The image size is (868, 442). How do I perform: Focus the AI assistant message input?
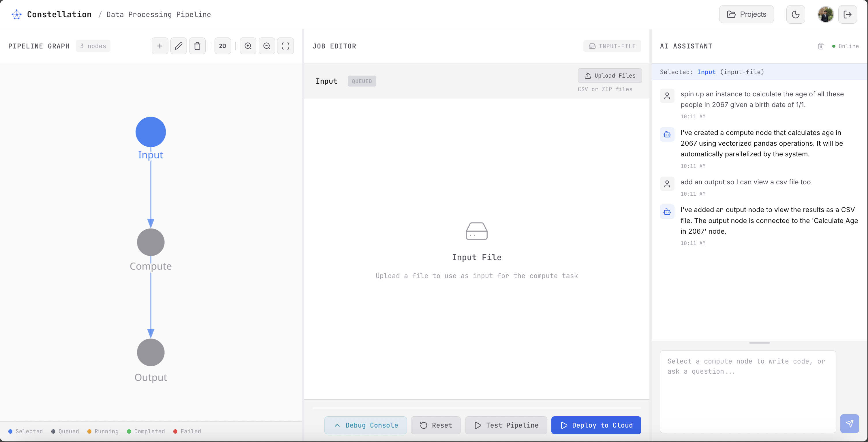[748, 391]
